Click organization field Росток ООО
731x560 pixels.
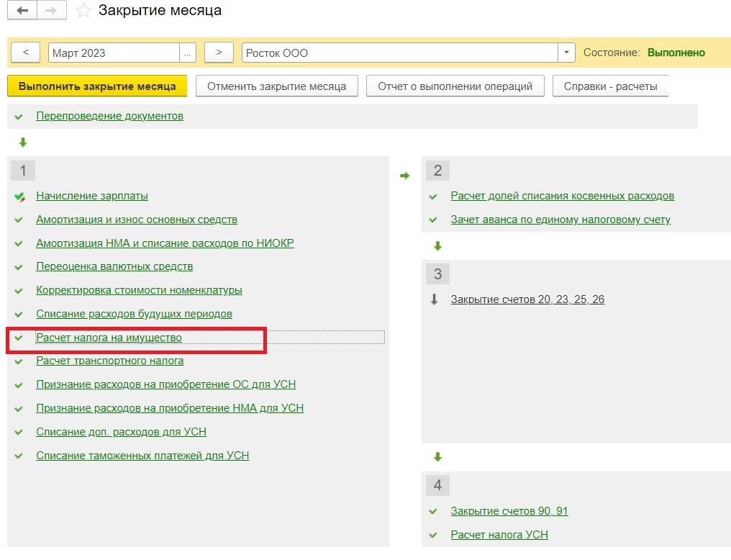[x=400, y=53]
